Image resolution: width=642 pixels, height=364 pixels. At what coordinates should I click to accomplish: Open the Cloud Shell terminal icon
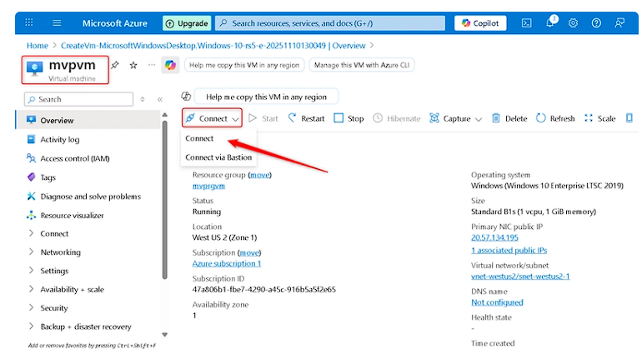526,23
